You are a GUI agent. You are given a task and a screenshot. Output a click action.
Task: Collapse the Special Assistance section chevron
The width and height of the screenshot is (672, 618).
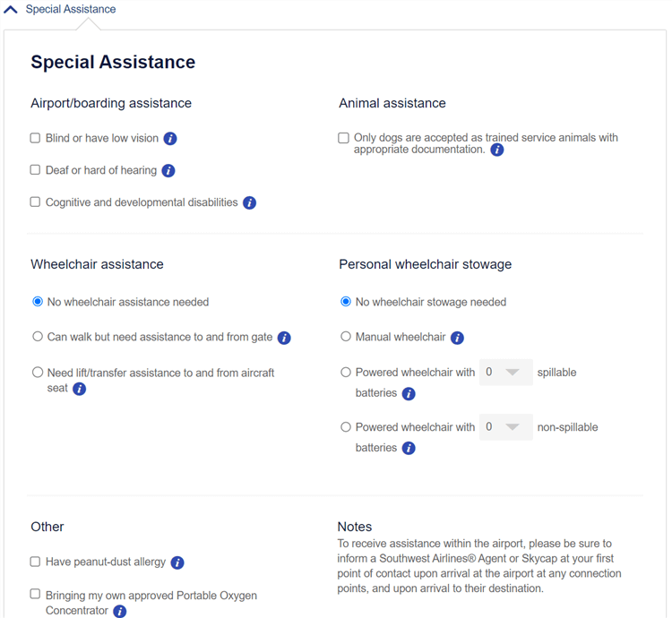(11, 10)
